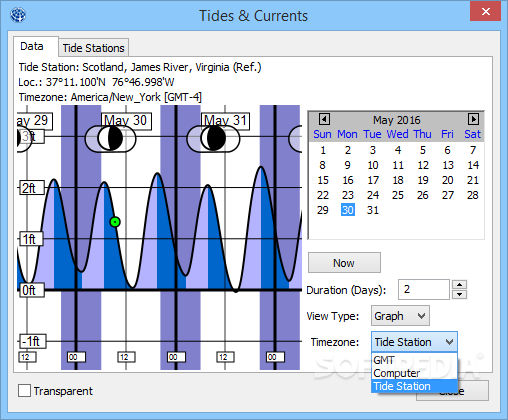Screen dimensions: 508x420
Task: Select May 1 in the calendar
Action: tap(323, 150)
